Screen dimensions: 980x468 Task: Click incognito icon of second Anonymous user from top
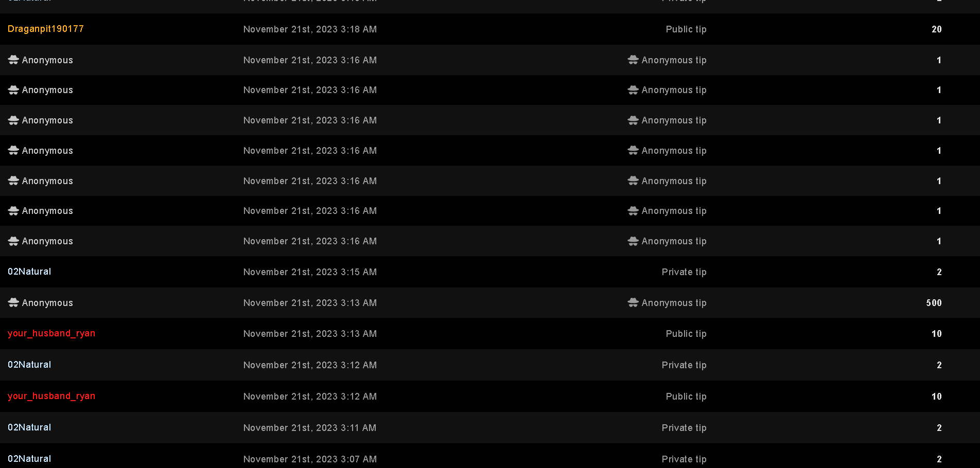point(13,89)
